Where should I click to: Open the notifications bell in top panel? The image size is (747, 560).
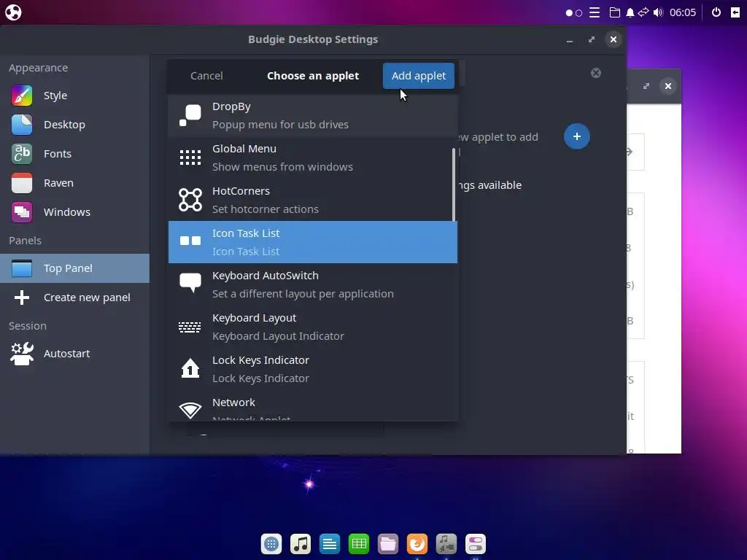click(630, 12)
